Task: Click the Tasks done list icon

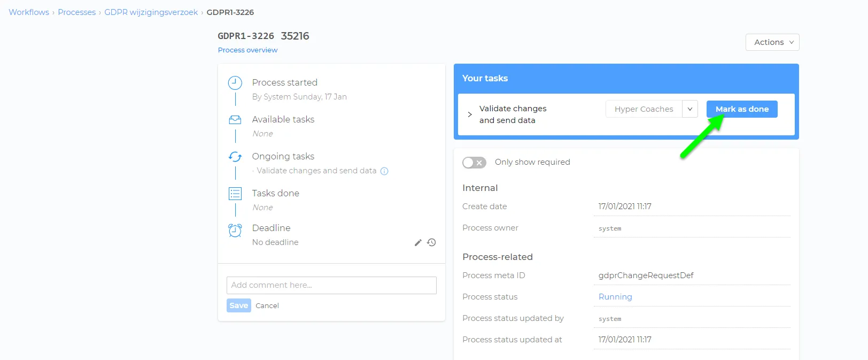Action: click(x=235, y=194)
